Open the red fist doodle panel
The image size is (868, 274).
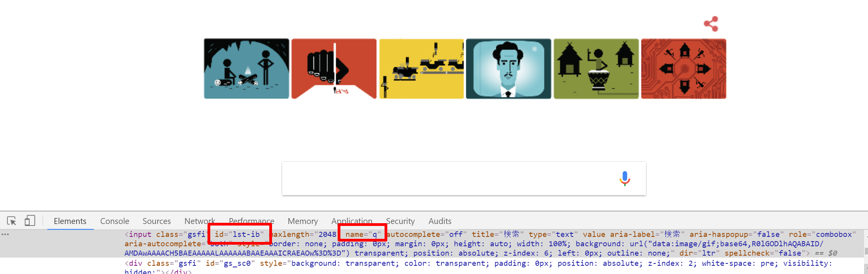pos(334,68)
